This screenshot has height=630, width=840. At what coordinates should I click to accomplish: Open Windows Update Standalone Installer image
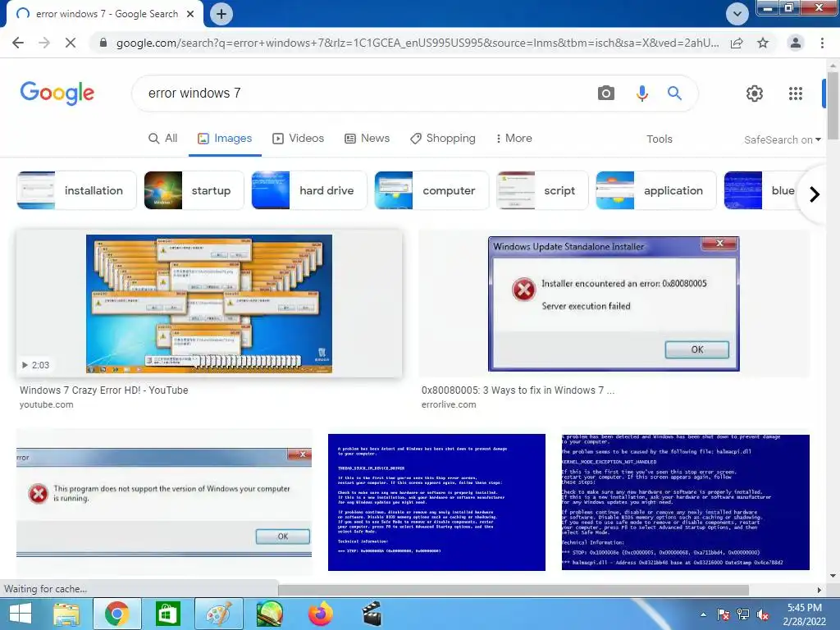coord(614,304)
